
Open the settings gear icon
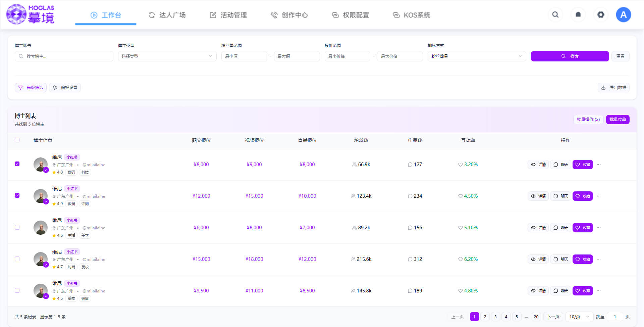tap(601, 14)
